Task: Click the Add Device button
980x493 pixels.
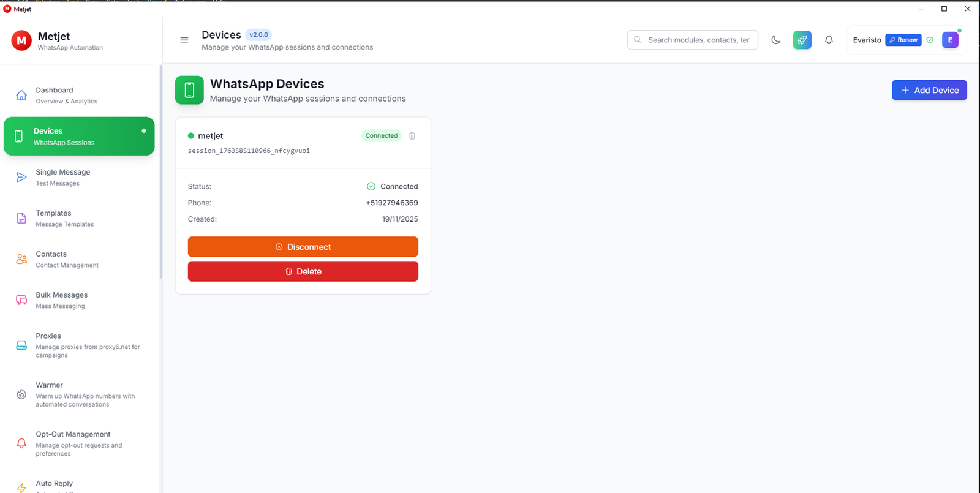Action: [x=929, y=90]
